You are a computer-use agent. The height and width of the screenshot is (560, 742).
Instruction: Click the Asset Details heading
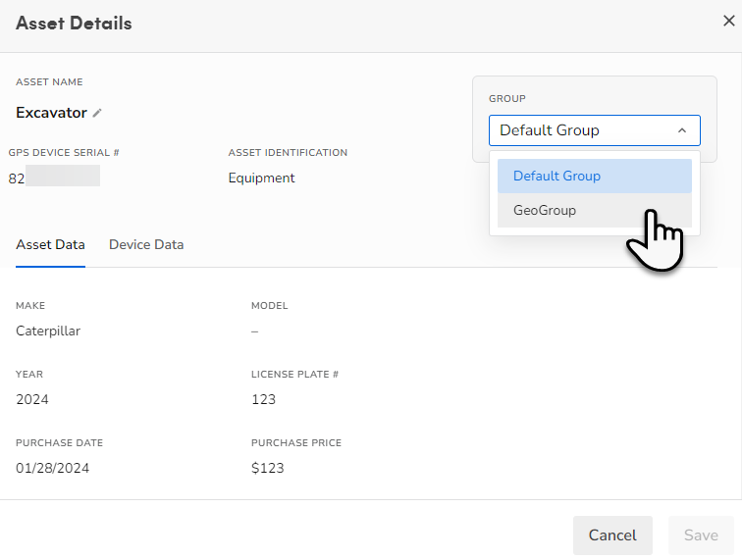(x=74, y=24)
